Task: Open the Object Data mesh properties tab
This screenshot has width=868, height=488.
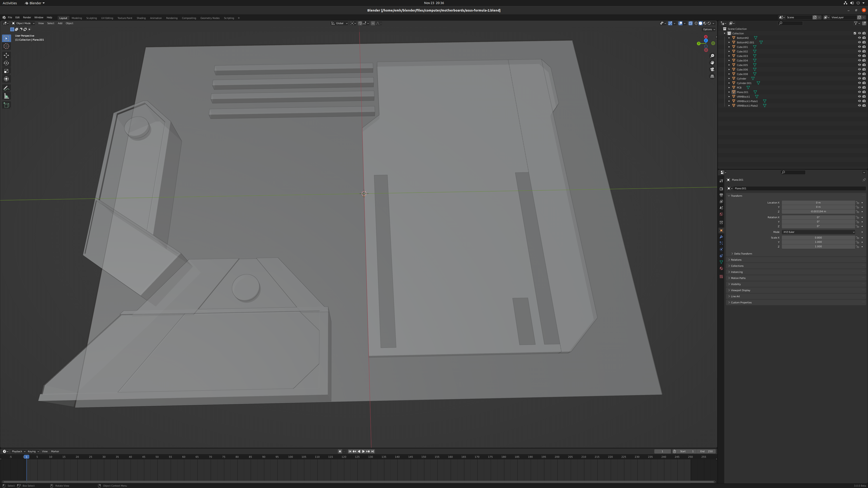Action: [721, 262]
